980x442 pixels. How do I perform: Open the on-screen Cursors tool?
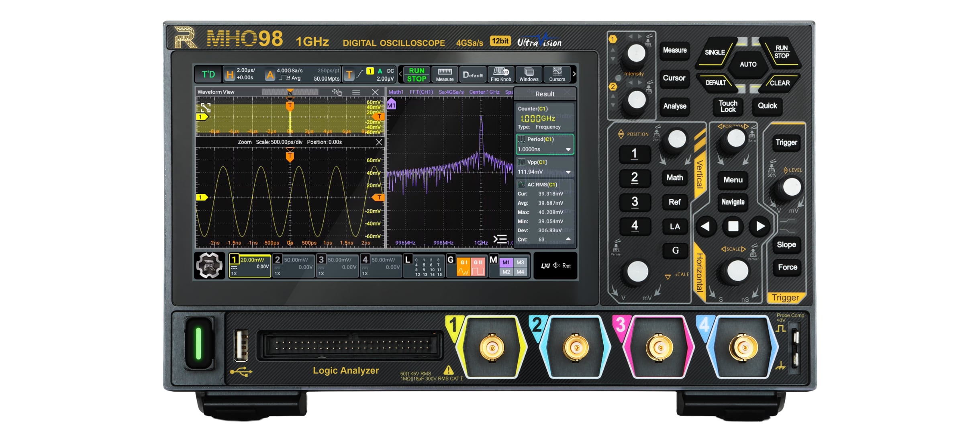[x=557, y=75]
